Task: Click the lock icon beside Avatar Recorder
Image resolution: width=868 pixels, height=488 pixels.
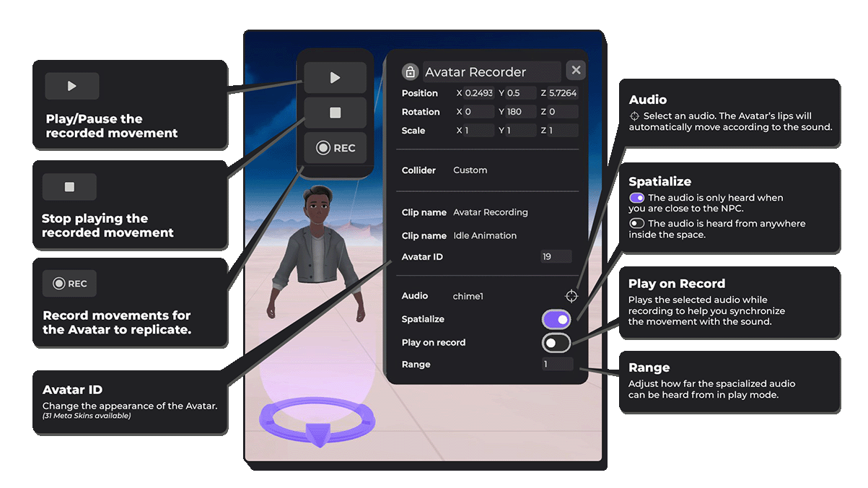Action: point(410,71)
